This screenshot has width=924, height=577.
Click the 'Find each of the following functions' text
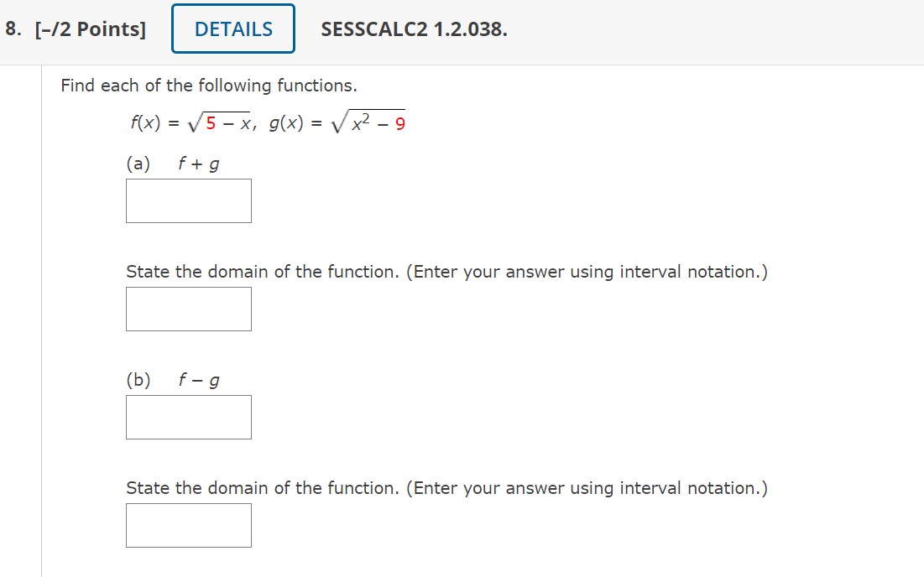pyautogui.click(x=209, y=85)
